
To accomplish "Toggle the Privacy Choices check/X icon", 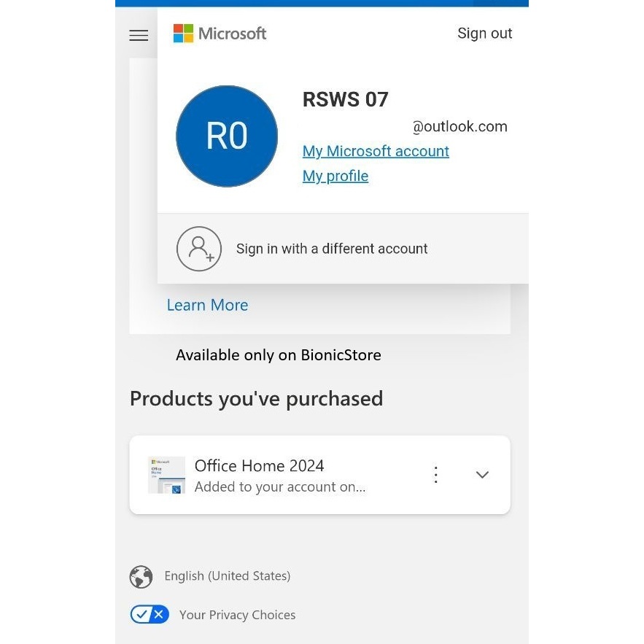I will pos(150,615).
